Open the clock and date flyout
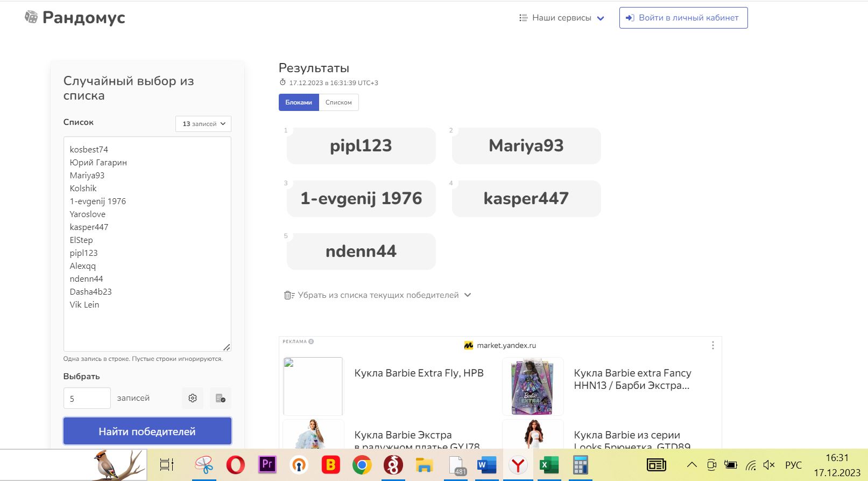Image resolution: width=868 pixels, height=481 pixels. click(837, 465)
